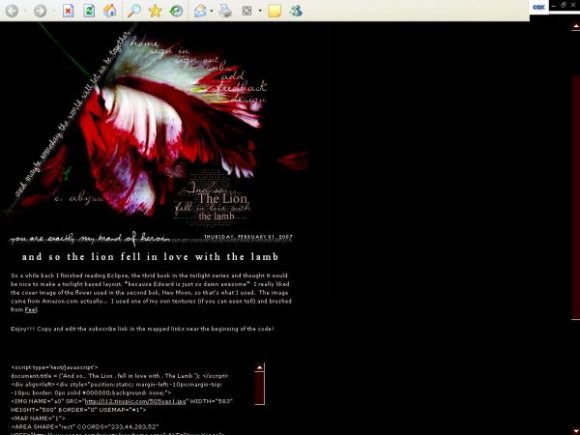Screen dimensions: 580x435
Task: Click the cursive 'home' header link
Action: click(145, 43)
